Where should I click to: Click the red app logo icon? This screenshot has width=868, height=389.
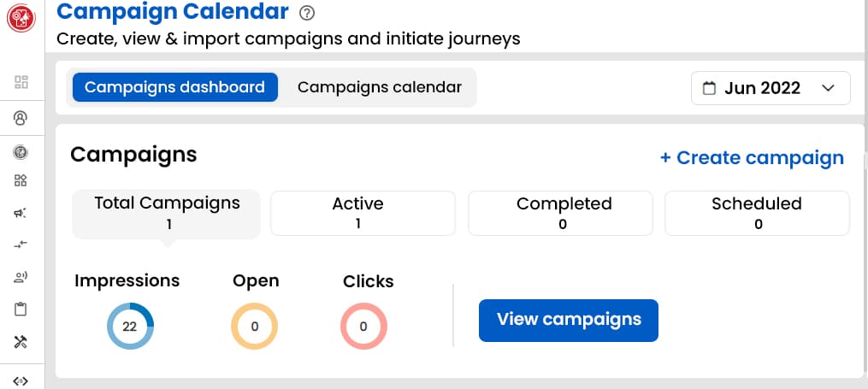(x=21, y=17)
